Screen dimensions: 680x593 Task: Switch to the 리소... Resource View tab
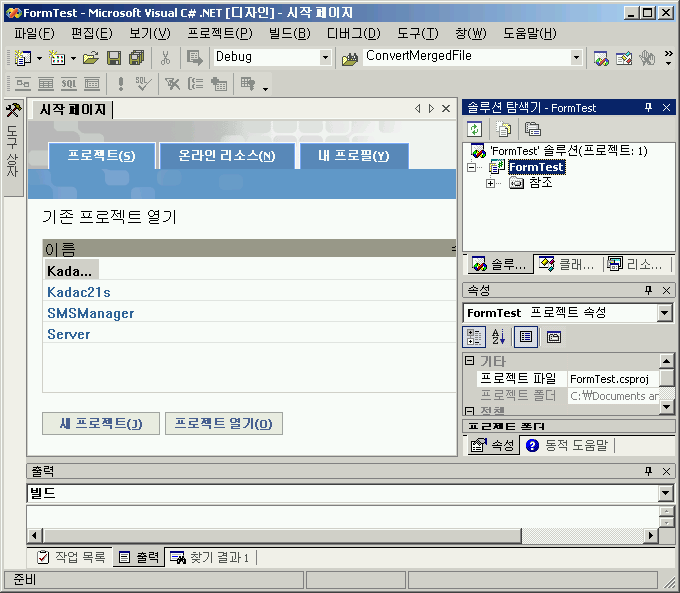point(636,264)
